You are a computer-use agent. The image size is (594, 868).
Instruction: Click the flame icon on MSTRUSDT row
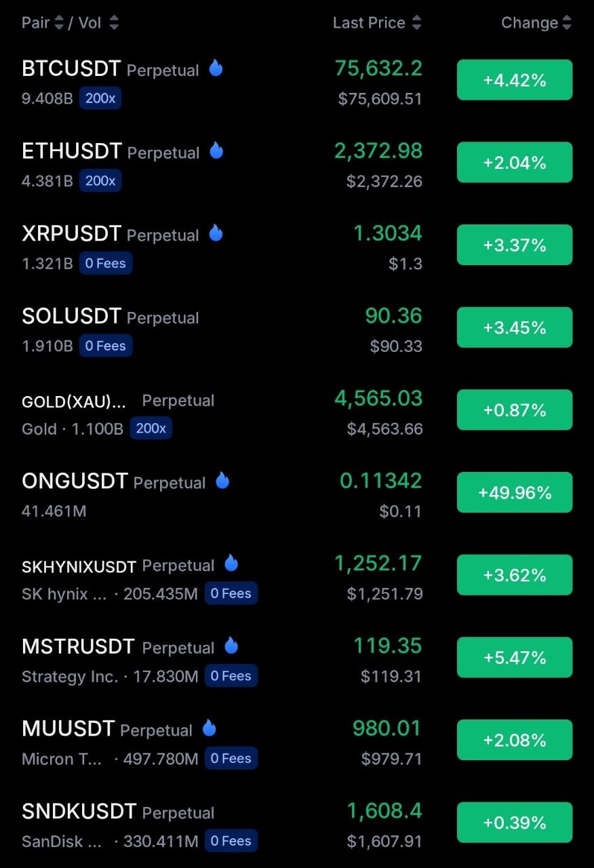231,646
